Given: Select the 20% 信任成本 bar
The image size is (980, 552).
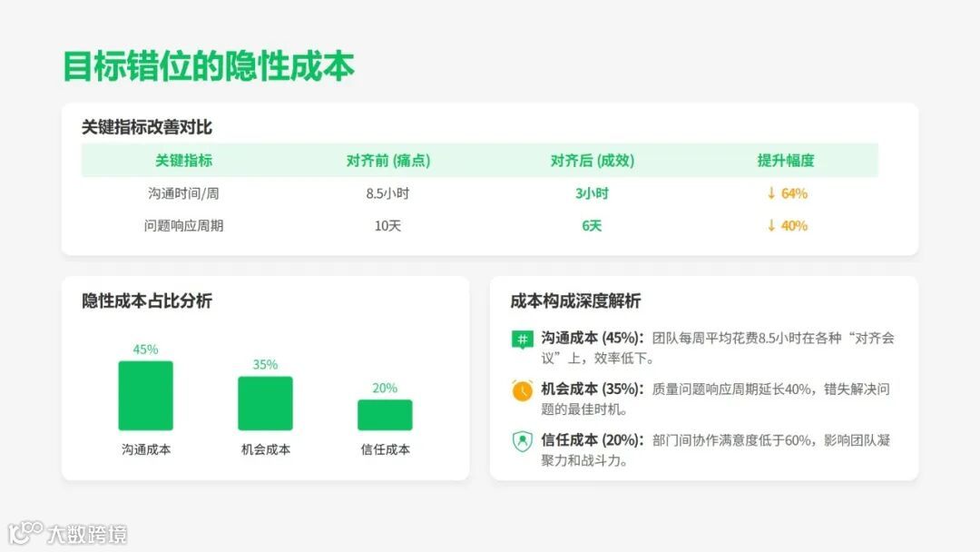Looking at the screenshot, I should (x=385, y=415).
